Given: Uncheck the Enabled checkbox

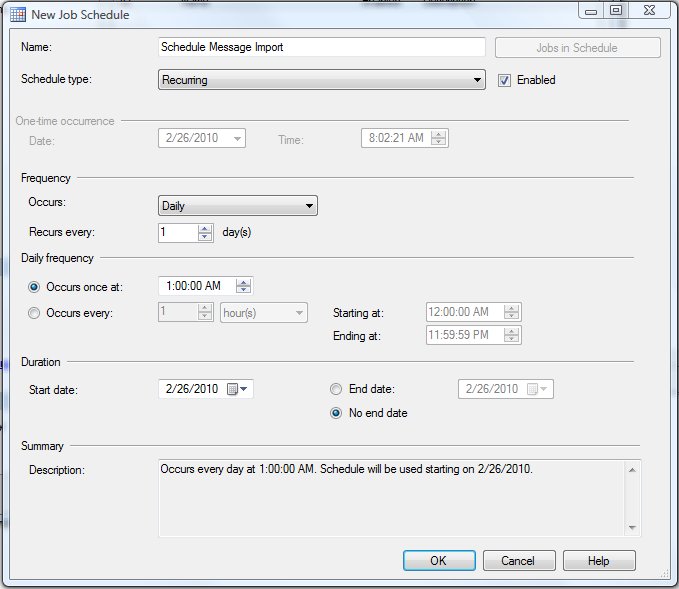Looking at the screenshot, I should tap(505, 80).
